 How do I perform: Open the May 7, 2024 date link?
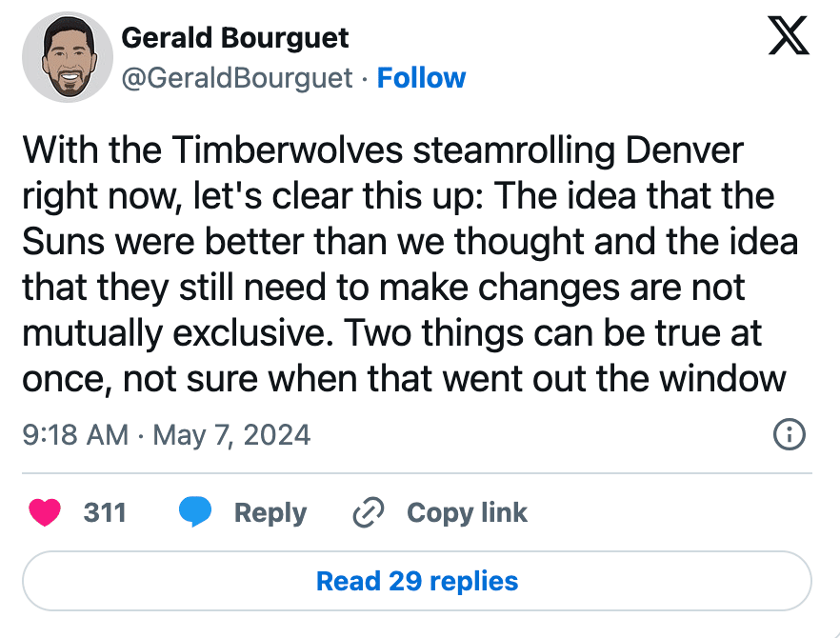coord(231,434)
